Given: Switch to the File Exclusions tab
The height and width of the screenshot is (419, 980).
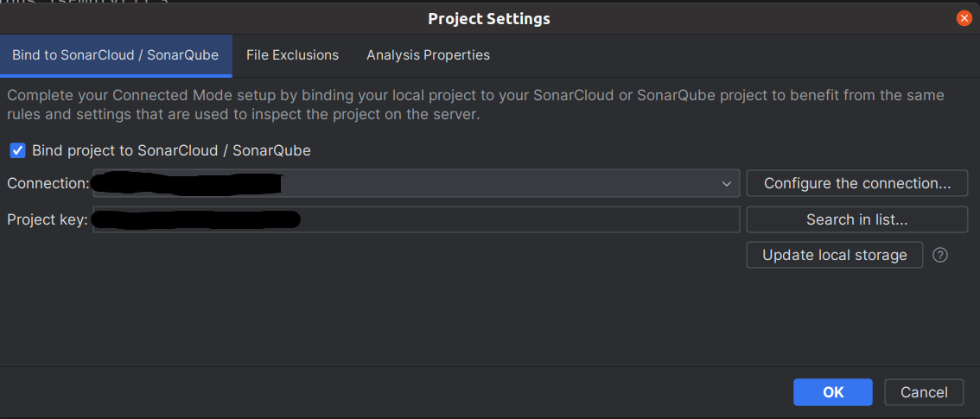Looking at the screenshot, I should tap(292, 55).
